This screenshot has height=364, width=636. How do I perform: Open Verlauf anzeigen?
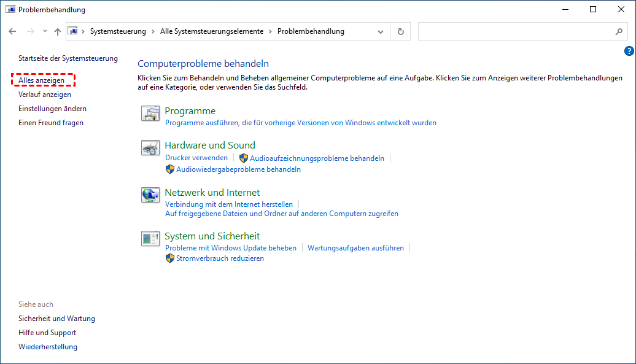tap(45, 95)
